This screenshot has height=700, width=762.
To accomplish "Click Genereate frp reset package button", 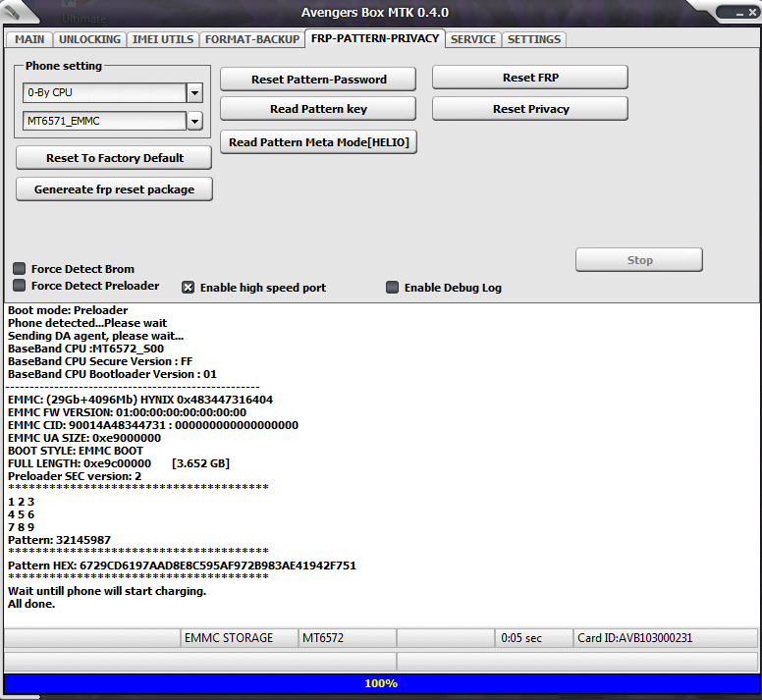I will pos(114,188).
